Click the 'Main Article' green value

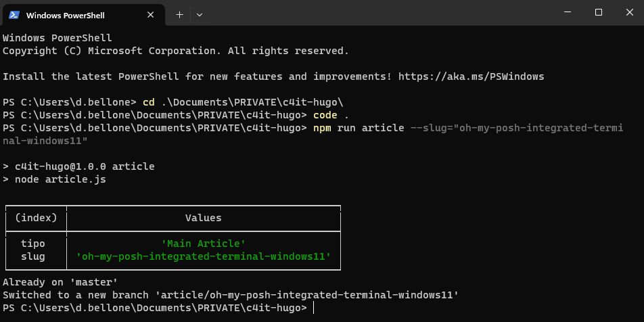(x=203, y=244)
